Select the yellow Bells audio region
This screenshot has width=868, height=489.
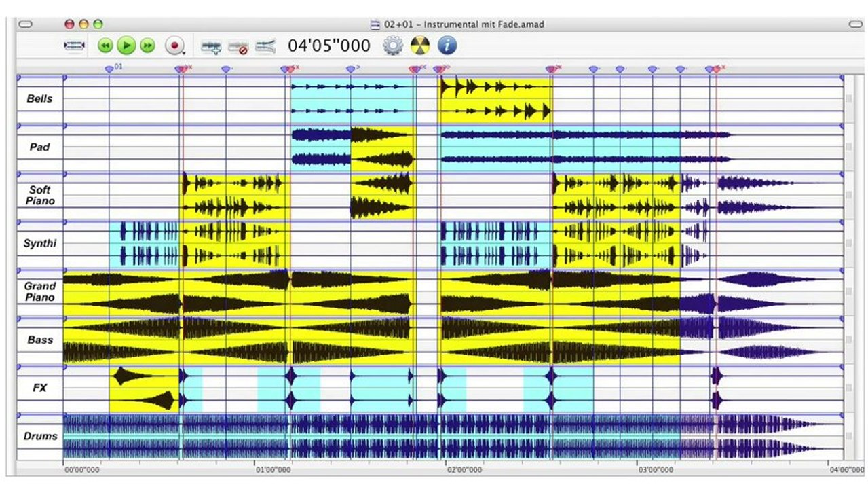[495, 99]
